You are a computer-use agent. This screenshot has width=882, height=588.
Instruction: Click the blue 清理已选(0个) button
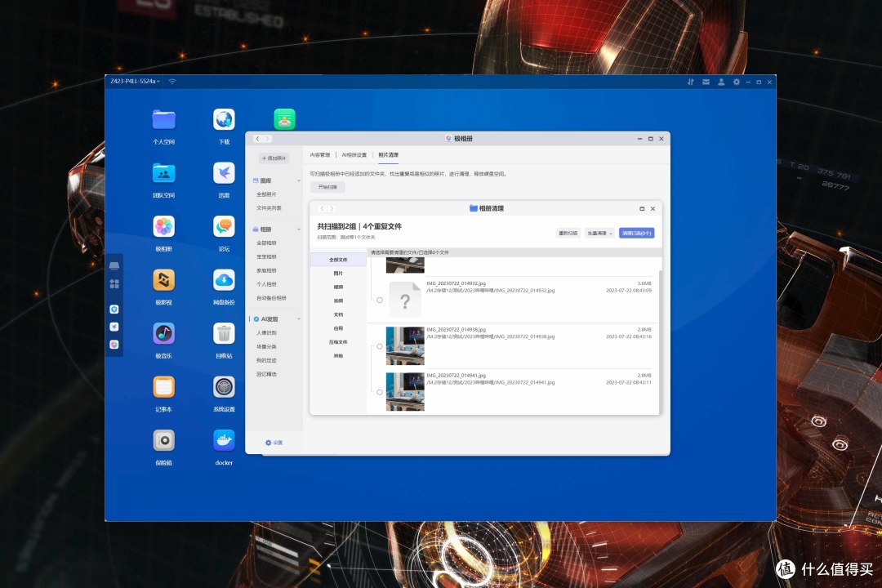tap(636, 233)
